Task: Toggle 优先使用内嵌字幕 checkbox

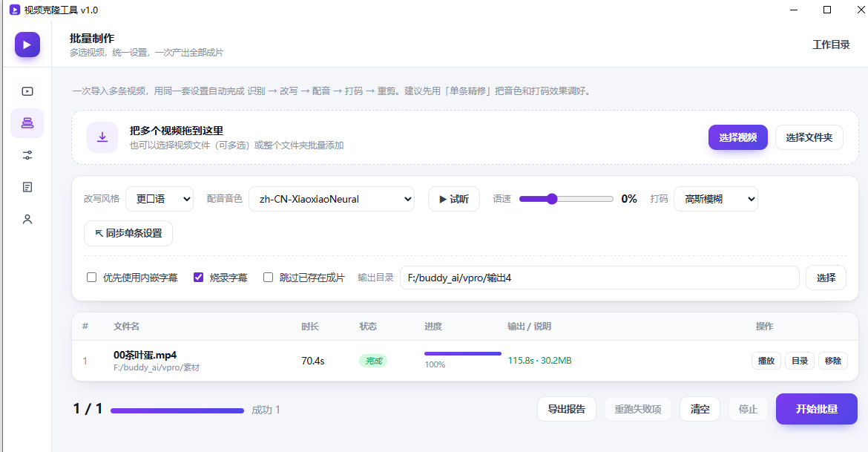Action: (92, 278)
